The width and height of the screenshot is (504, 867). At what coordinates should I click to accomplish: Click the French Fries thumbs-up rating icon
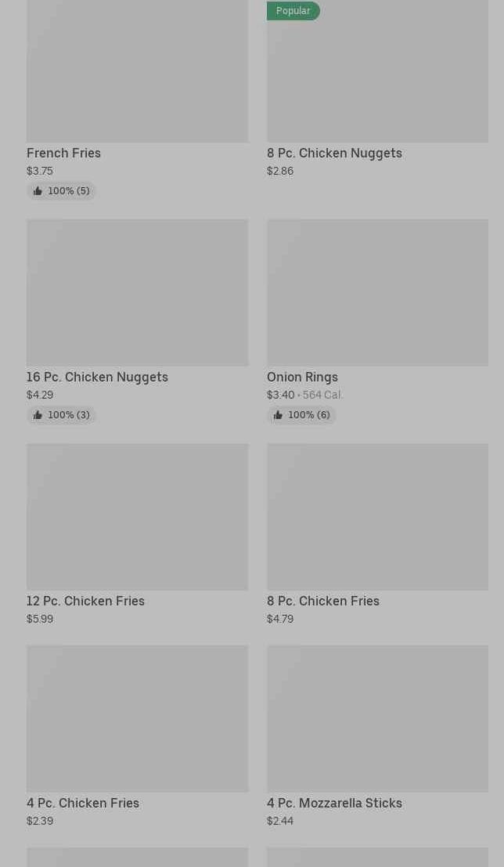(38, 191)
